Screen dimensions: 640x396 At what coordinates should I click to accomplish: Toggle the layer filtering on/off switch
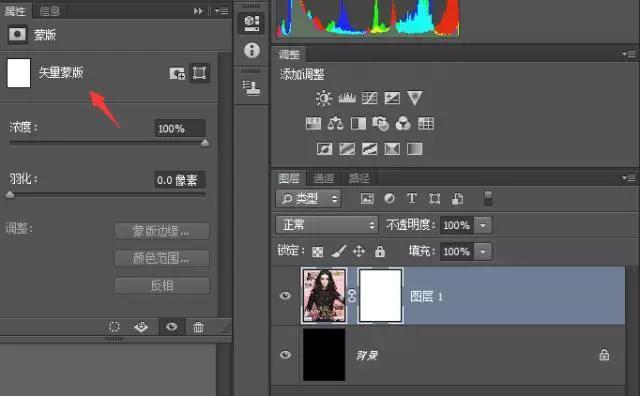coord(488,198)
